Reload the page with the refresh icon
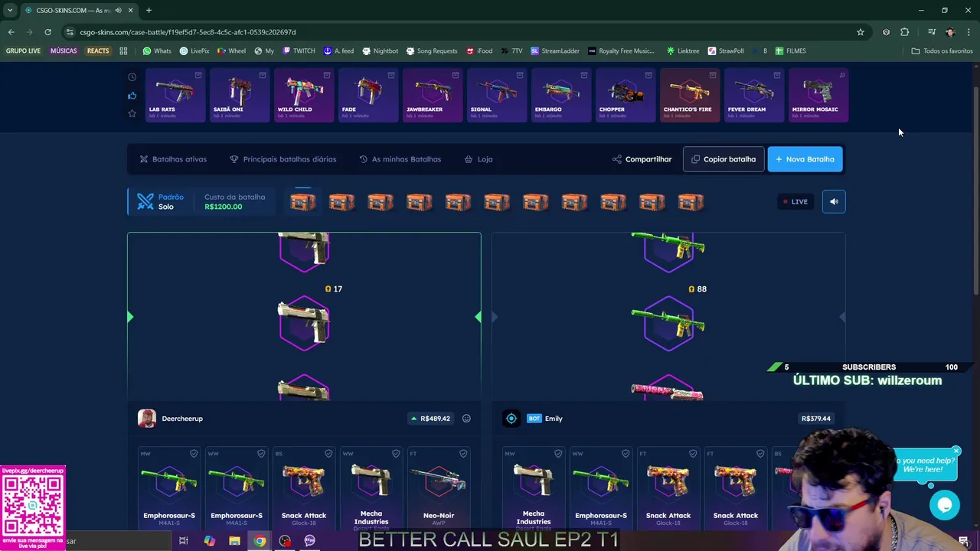 click(x=47, y=32)
